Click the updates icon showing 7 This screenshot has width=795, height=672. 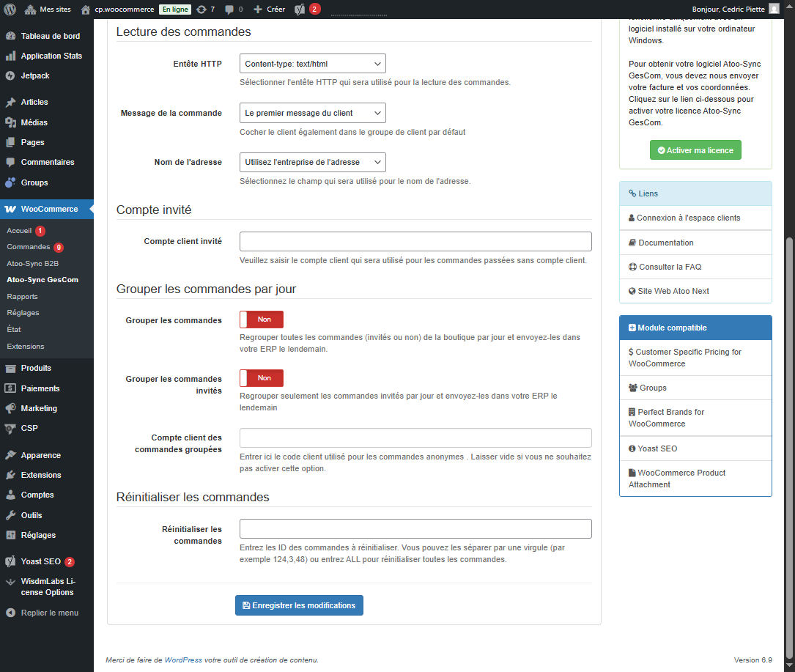(x=205, y=9)
